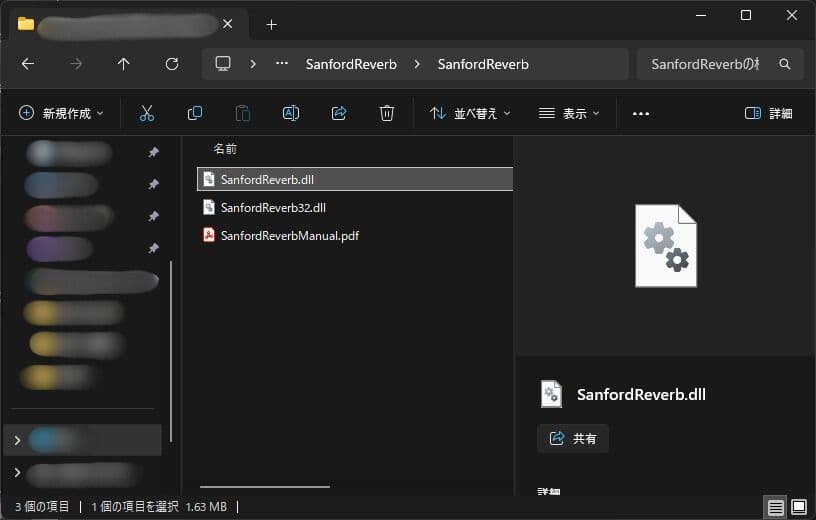This screenshot has height=520, width=816.
Task: Click the horizontal scrollbar in file list
Action: click(x=264, y=487)
